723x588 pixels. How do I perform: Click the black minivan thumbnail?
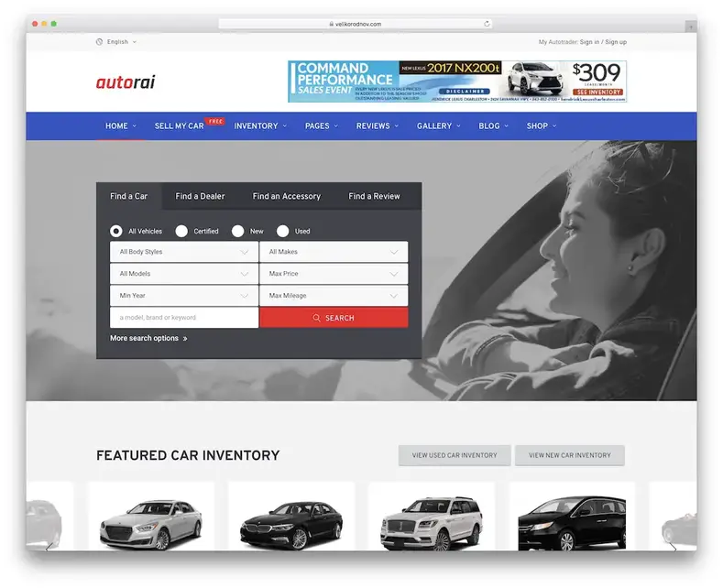click(x=572, y=524)
